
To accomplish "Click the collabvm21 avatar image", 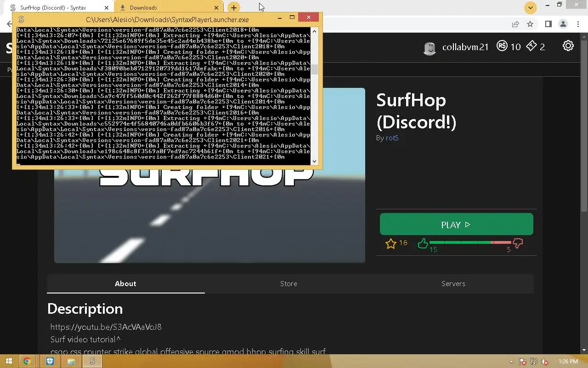I will (430, 48).
